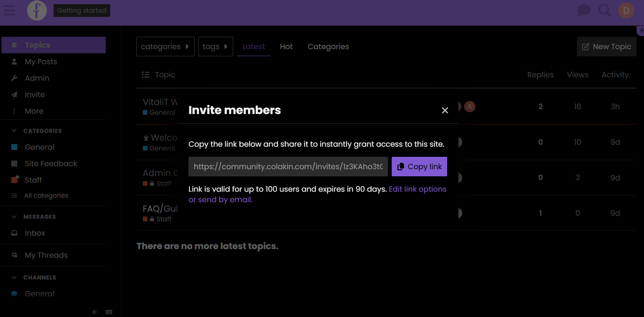The width and height of the screenshot is (644, 317).
Task: Click the add channel plus icon
Action: click(x=94, y=312)
